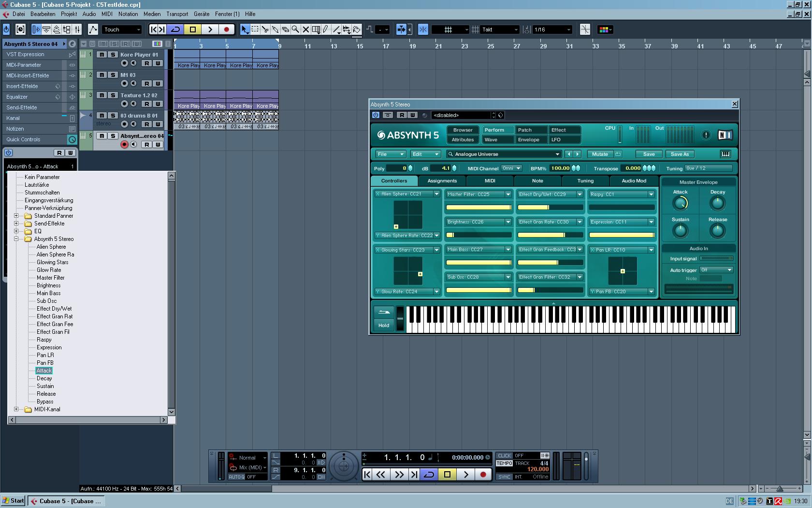Open the Absynth on-screen keyboard icon
The height and width of the screenshot is (508, 812).
point(725,154)
